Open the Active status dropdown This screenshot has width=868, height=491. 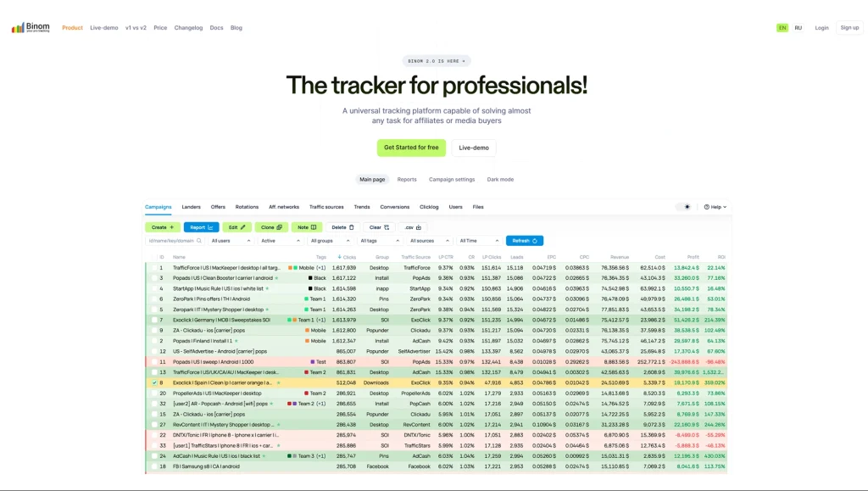(281, 241)
